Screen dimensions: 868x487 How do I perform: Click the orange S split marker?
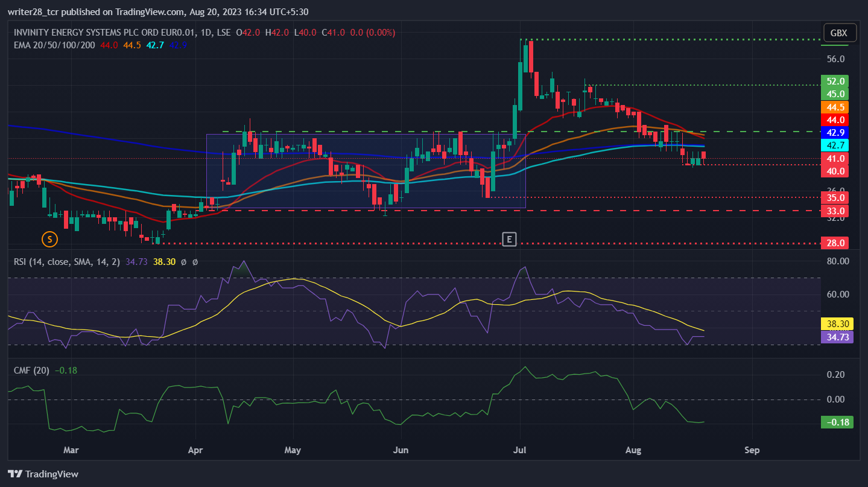49,240
